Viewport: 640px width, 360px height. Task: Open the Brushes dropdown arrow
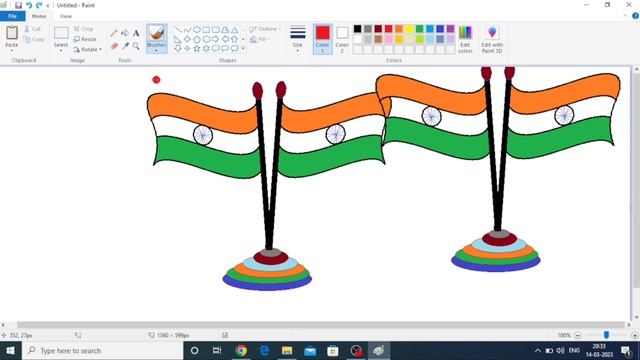(x=157, y=51)
